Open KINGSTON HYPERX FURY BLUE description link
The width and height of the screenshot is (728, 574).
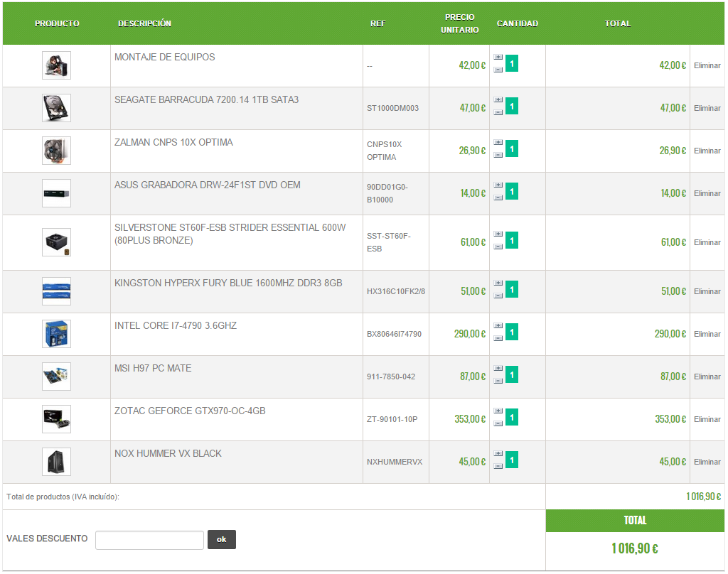228,283
